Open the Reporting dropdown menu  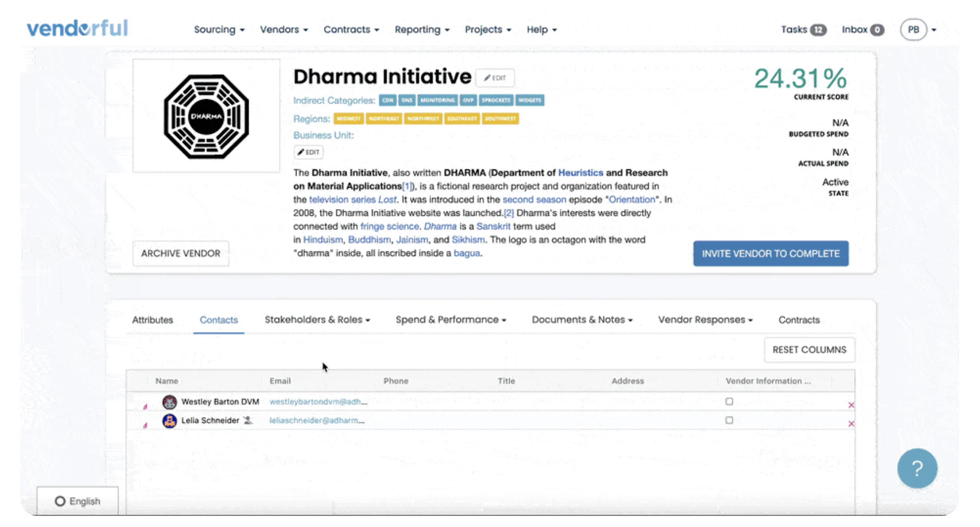(422, 29)
